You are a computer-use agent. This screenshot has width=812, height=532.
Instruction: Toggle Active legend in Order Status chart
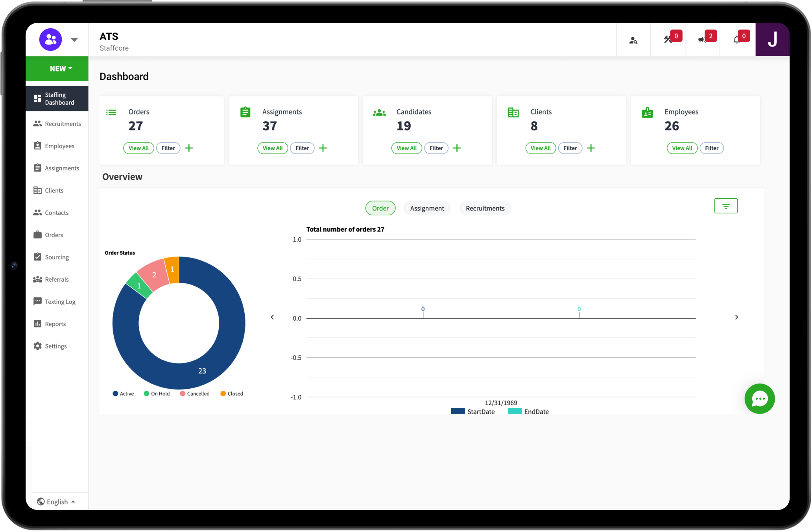click(123, 393)
